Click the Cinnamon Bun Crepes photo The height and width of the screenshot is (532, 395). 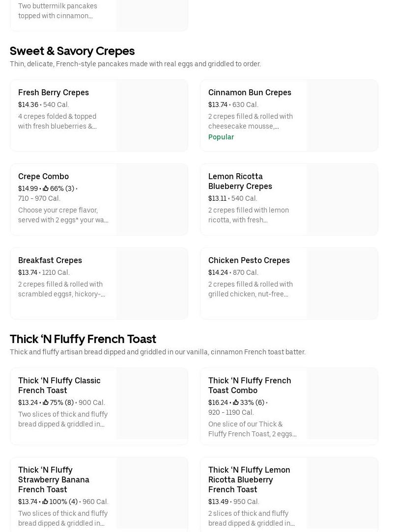click(342, 115)
